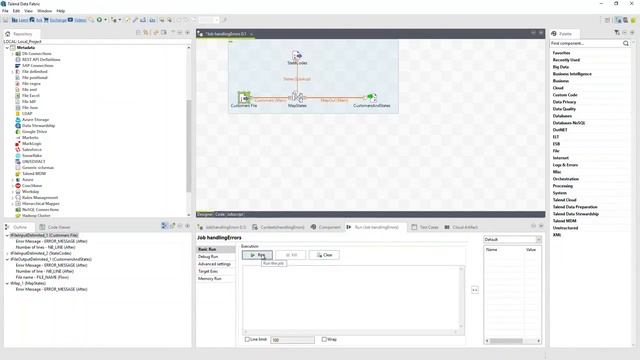Select the Rules Management repository item
Viewport: 640px width, 360px height.
pyautogui.click(x=40, y=198)
